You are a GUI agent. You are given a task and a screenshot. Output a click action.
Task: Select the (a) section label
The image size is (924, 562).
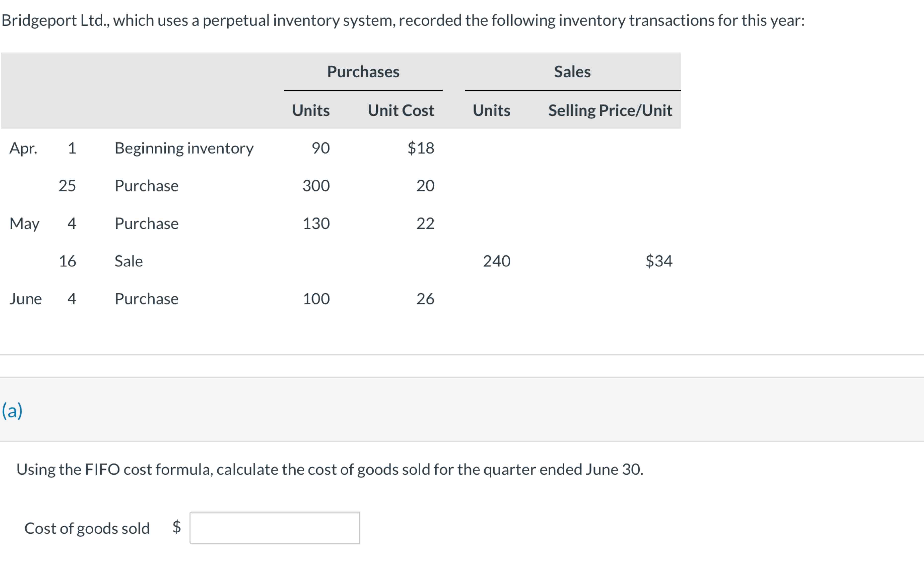12,410
